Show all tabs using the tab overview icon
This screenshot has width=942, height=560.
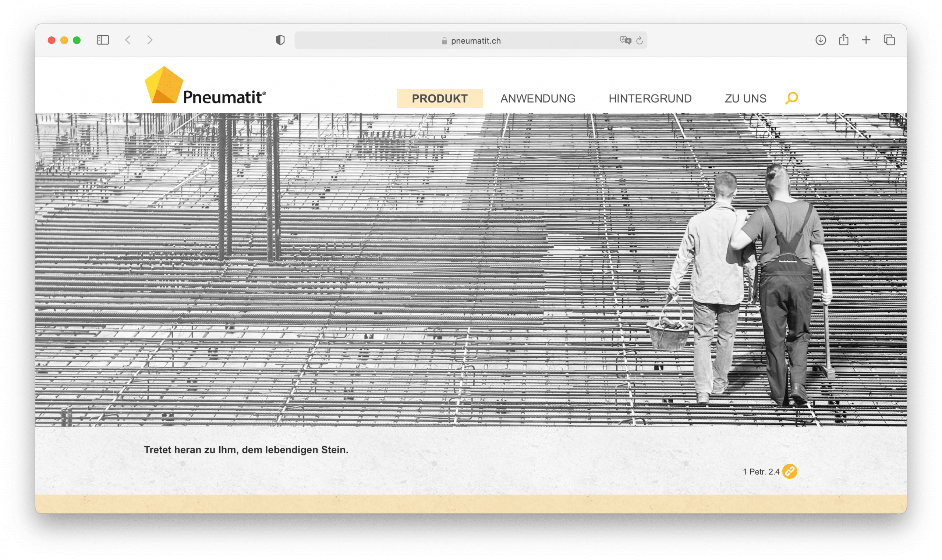(x=889, y=40)
